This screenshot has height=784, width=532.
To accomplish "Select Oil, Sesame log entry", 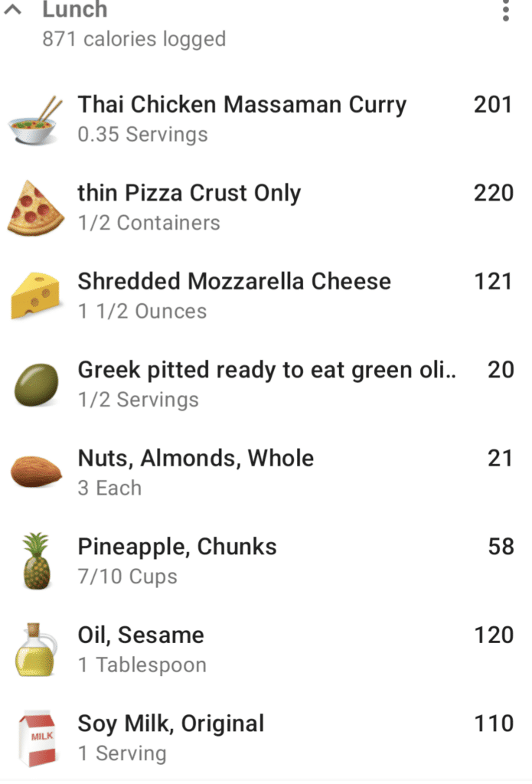I will (266, 649).
